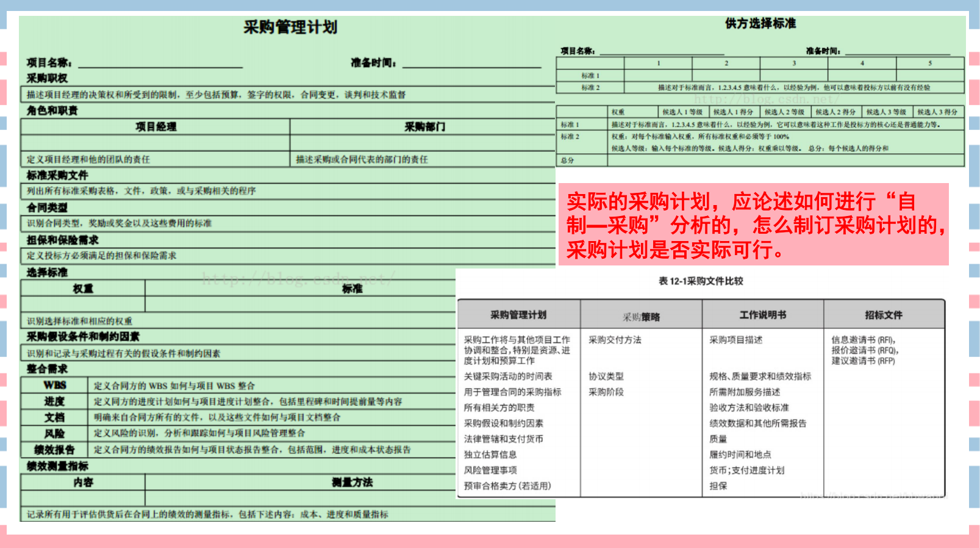
Task: Click the '验收方法和验收标准' entry
Action: point(749,408)
